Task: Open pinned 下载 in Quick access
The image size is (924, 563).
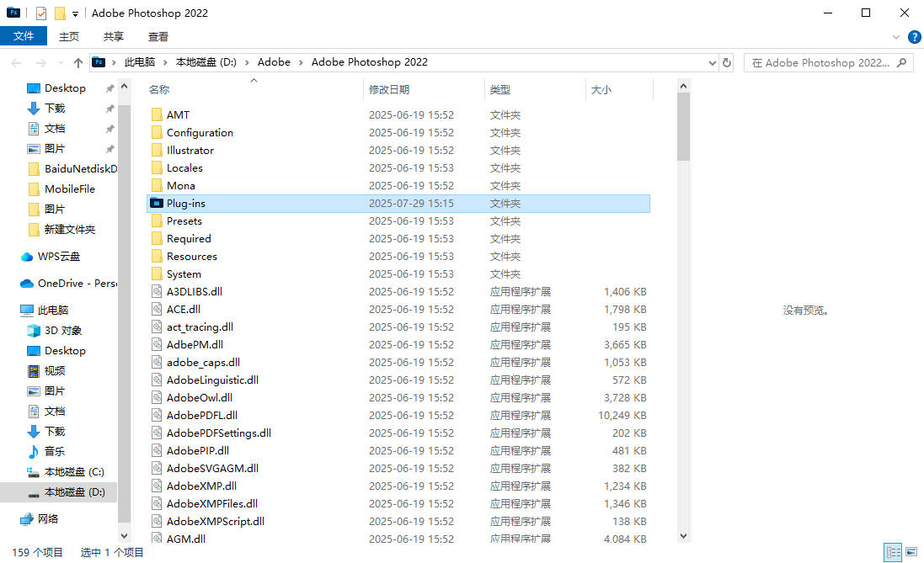Action: (x=55, y=109)
